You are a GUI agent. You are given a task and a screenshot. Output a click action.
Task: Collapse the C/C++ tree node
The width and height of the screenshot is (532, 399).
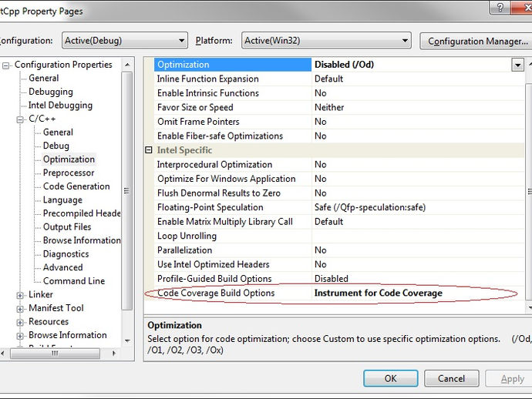[x=20, y=119]
